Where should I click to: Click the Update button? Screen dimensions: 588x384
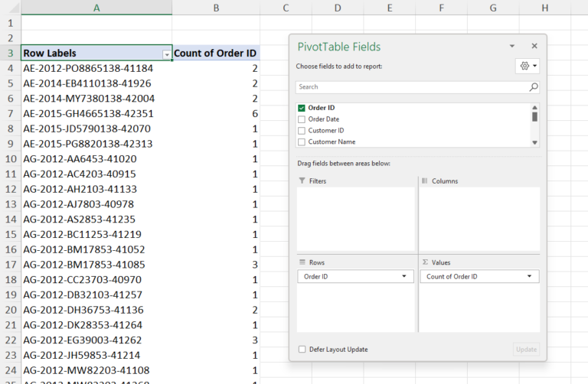[526, 350]
